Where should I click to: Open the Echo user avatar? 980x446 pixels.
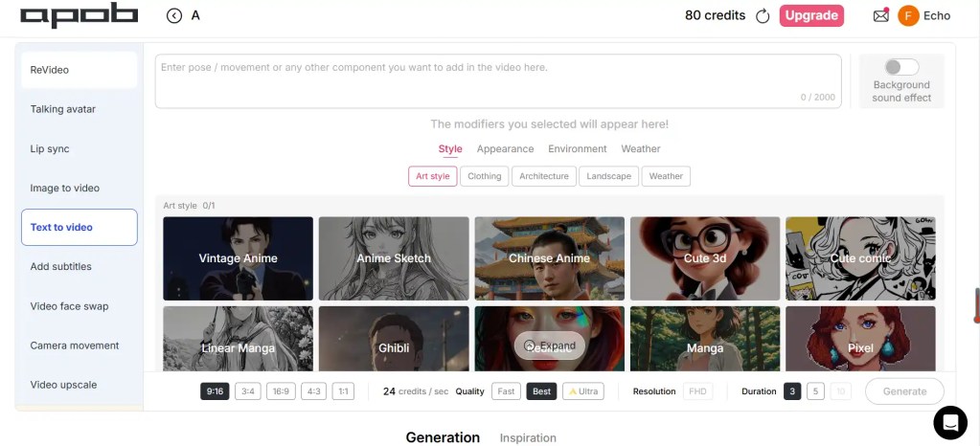pos(908,15)
